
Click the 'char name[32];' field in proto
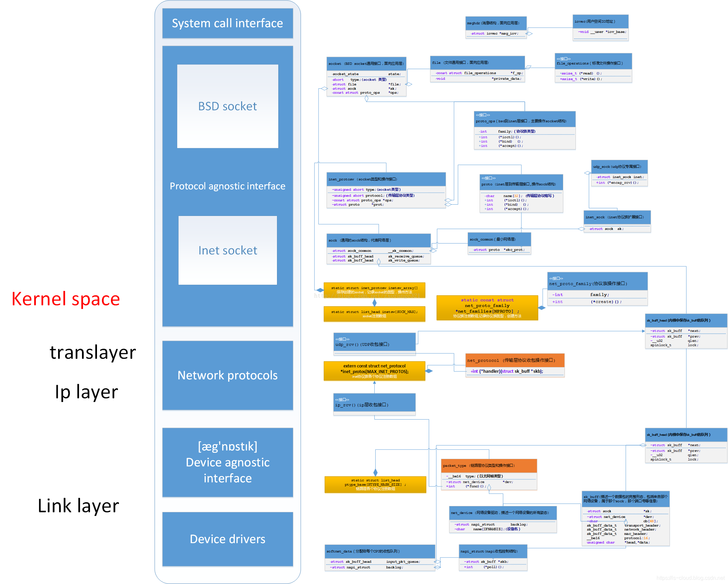click(x=519, y=196)
